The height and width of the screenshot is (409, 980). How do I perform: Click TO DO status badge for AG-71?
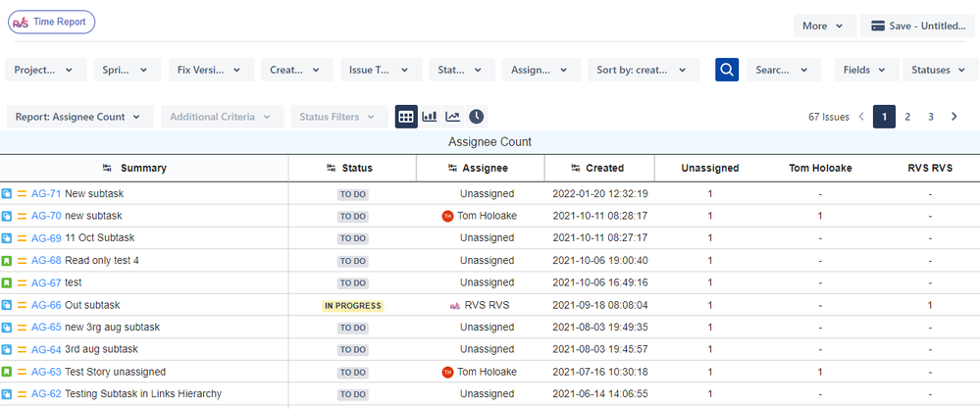pos(352,194)
